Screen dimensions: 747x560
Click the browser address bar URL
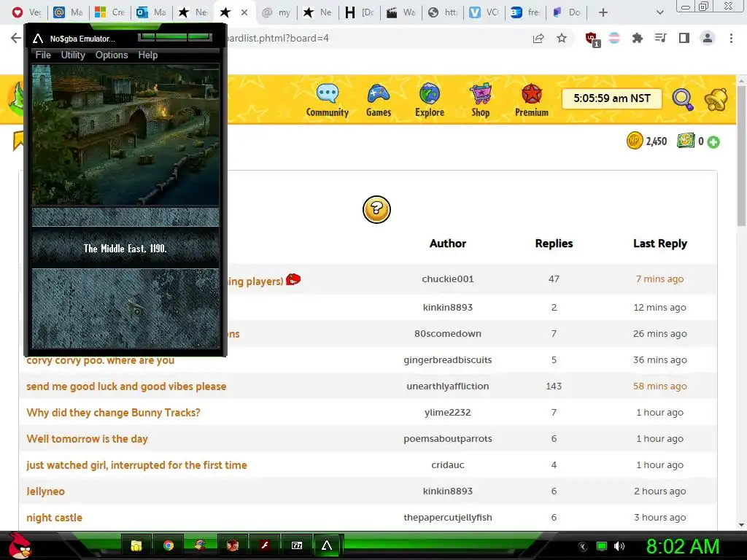point(277,38)
